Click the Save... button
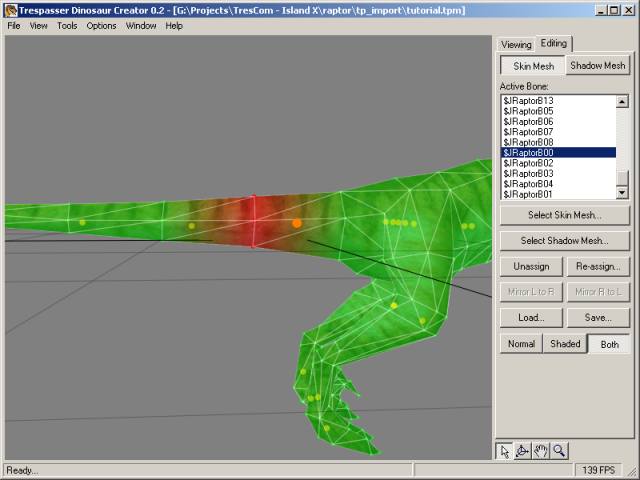Viewport: 640px width, 480px height. click(x=598, y=318)
